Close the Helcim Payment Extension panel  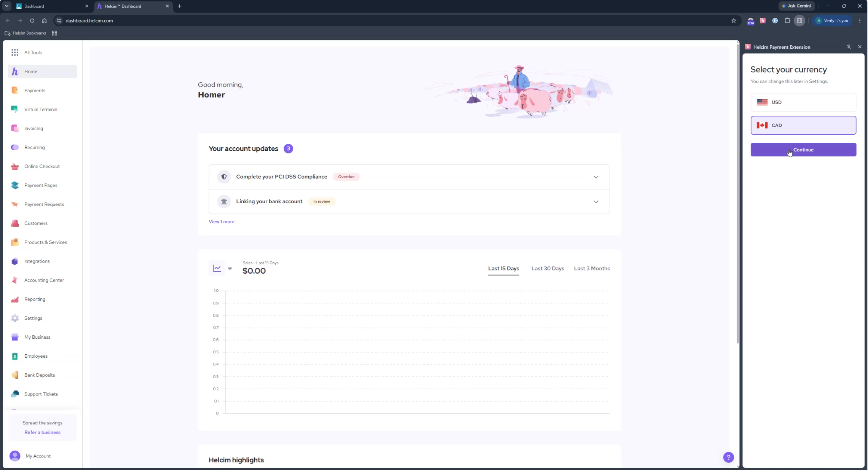[x=860, y=47]
